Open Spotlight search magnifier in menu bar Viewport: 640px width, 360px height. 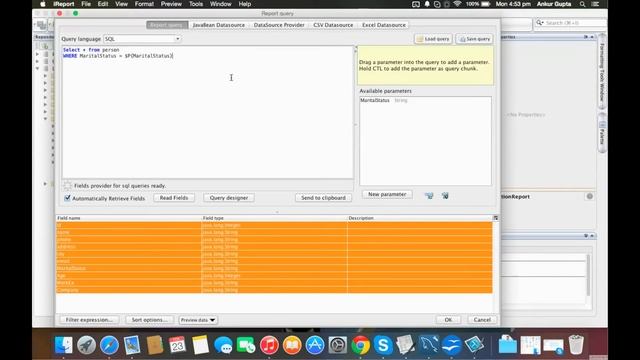pos(582,4)
